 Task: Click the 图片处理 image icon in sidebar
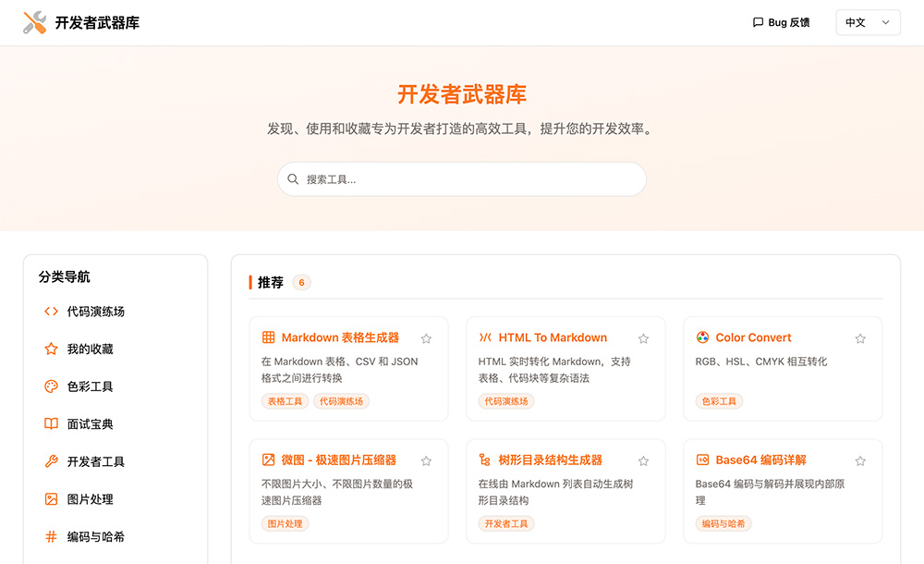pyautogui.click(x=51, y=499)
